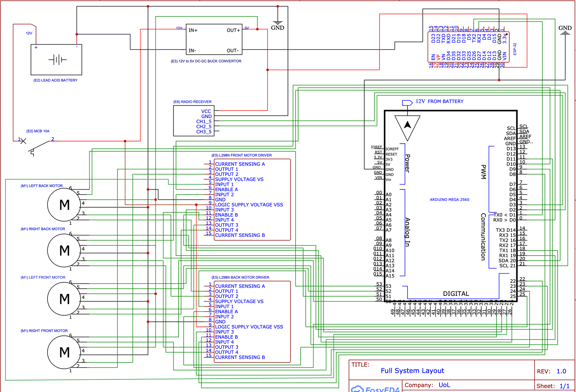Click the buck converter "IN-" pin label
The width and height of the screenshot is (576, 392).
point(192,51)
